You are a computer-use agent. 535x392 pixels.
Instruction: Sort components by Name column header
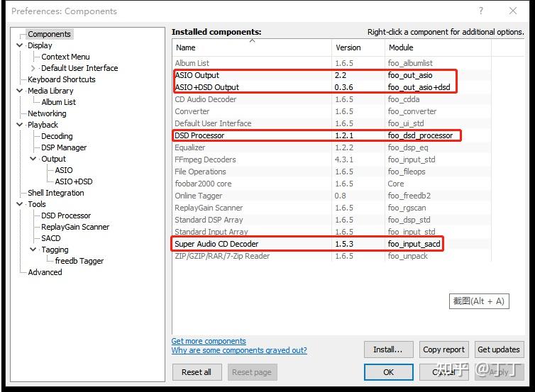[252, 47]
